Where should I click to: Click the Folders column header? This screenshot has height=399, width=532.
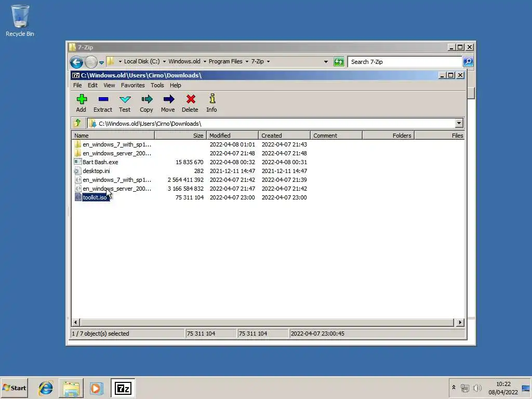tap(388, 136)
